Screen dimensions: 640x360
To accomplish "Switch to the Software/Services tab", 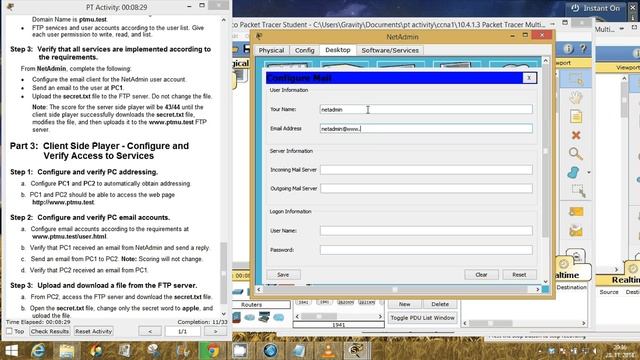I will (390, 50).
